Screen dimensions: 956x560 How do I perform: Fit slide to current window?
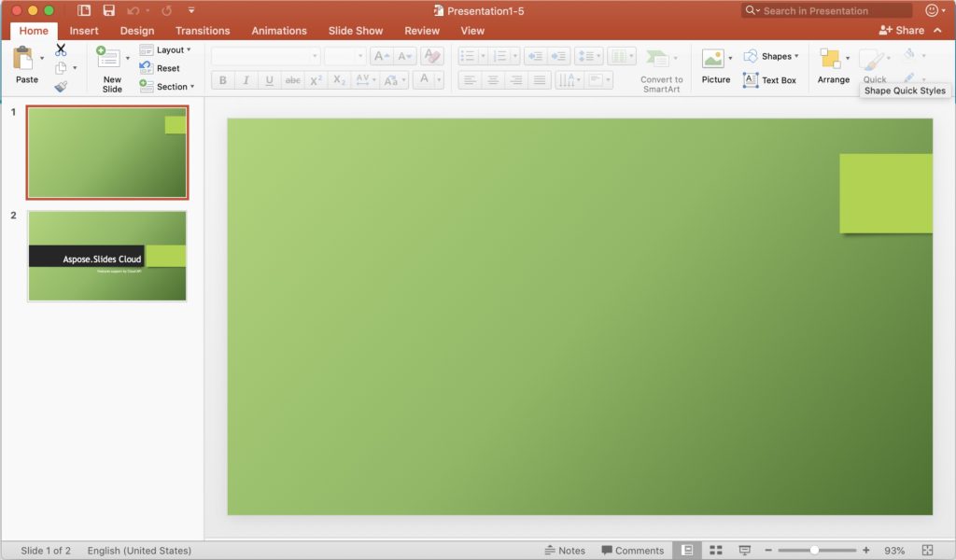coord(927,551)
